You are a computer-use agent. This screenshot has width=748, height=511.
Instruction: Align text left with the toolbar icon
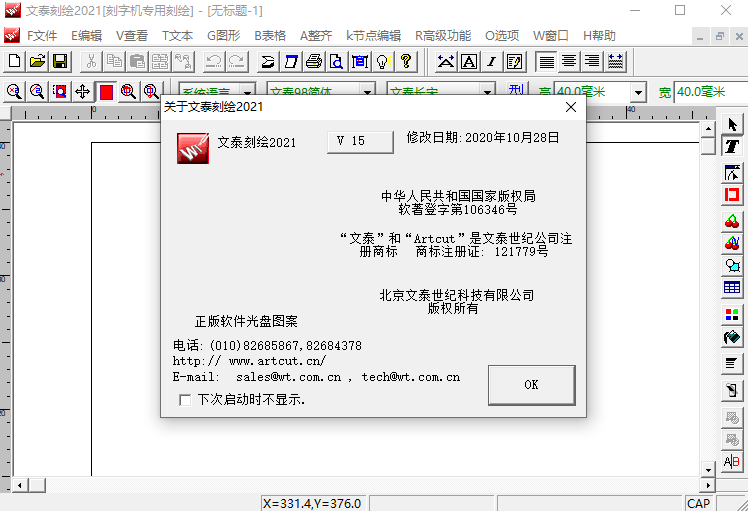pyautogui.click(x=546, y=61)
